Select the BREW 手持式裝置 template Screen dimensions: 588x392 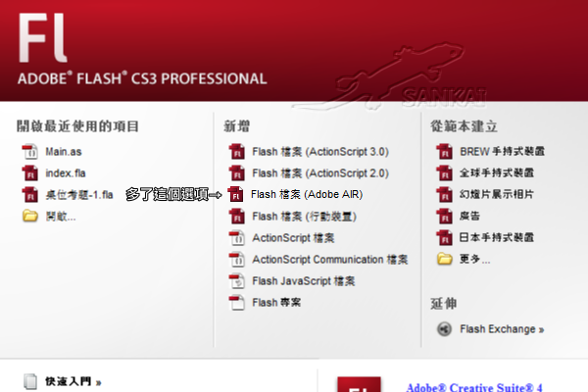coord(502,152)
